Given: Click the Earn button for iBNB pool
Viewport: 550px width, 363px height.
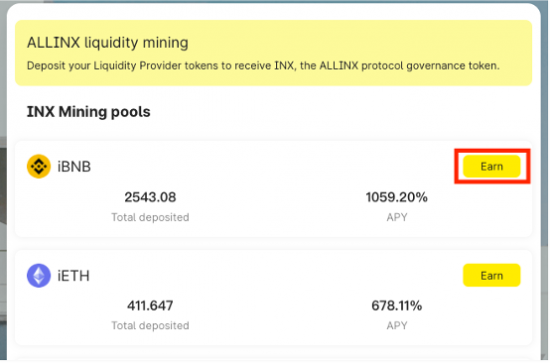Looking at the screenshot, I should 492,167.
